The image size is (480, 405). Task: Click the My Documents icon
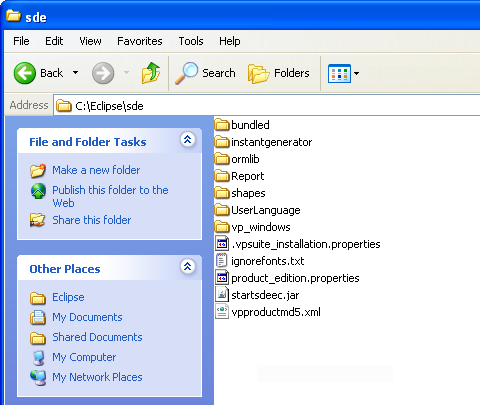click(38, 317)
